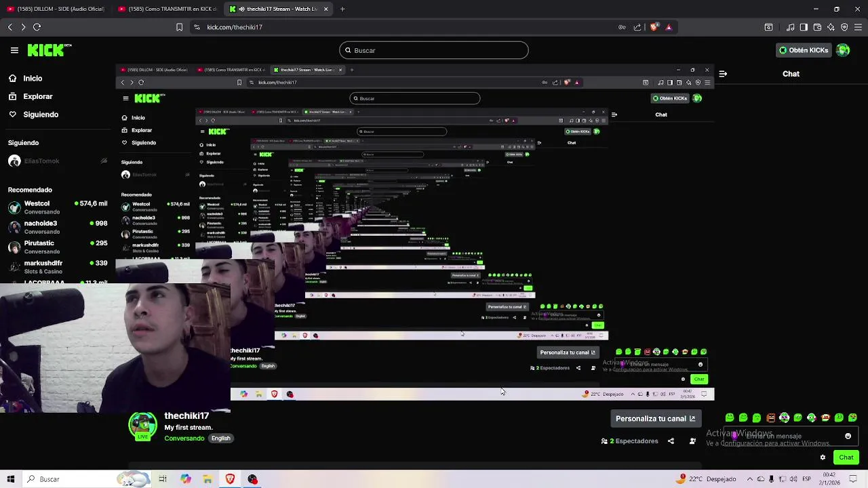The width and height of the screenshot is (868, 488).
Task: Click the green Chat send button
Action: pos(846,457)
